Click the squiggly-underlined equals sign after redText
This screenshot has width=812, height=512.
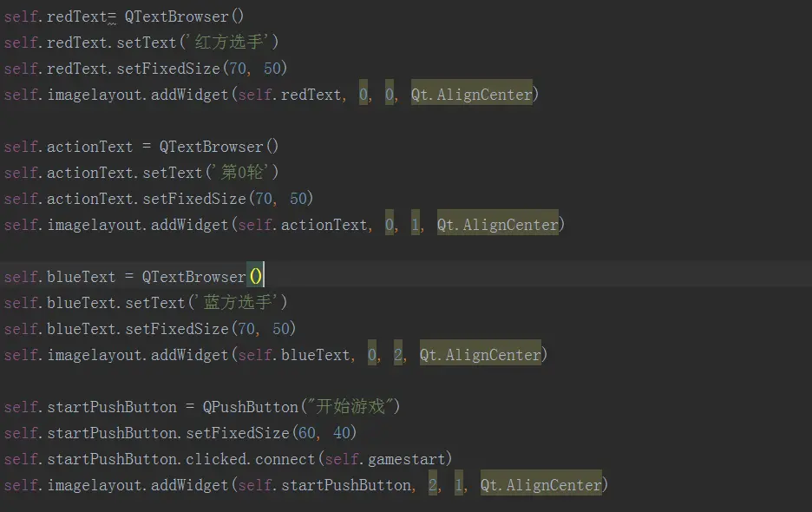coord(112,17)
